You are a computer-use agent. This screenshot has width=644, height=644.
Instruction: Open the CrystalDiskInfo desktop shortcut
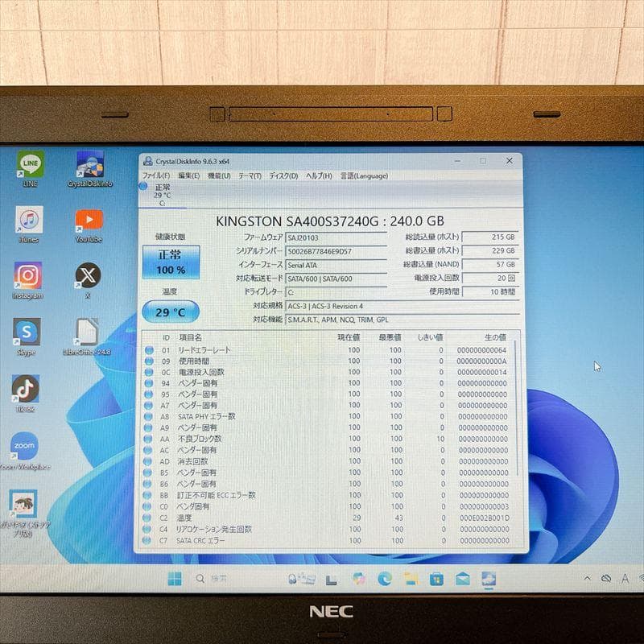(x=90, y=169)
